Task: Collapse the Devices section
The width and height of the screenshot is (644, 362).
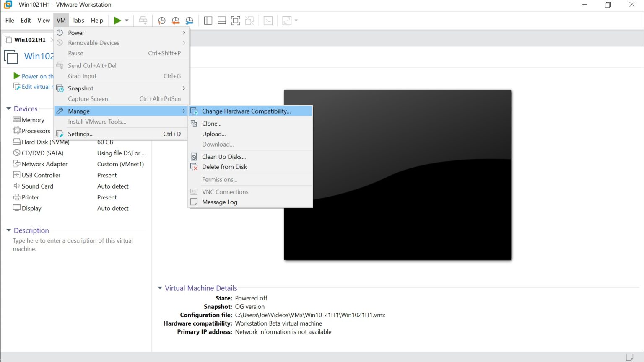Action: pos(9,109)
